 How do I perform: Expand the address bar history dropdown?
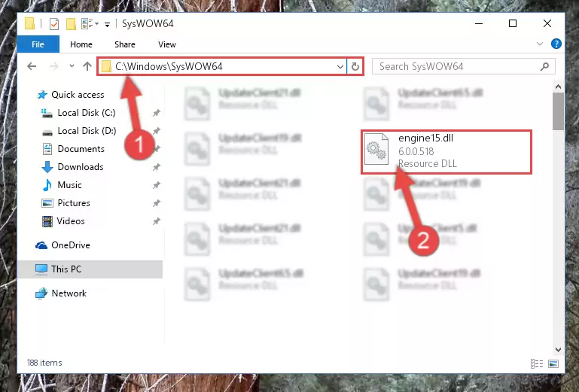tap(340, 67)
